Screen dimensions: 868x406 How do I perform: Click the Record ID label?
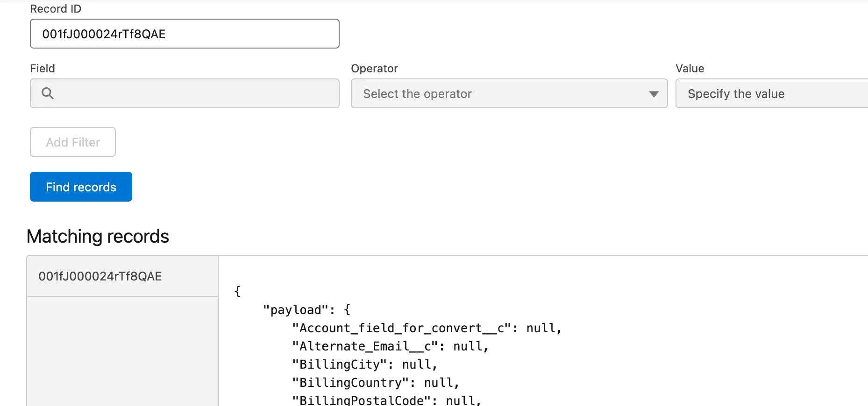tap(56, 9)
